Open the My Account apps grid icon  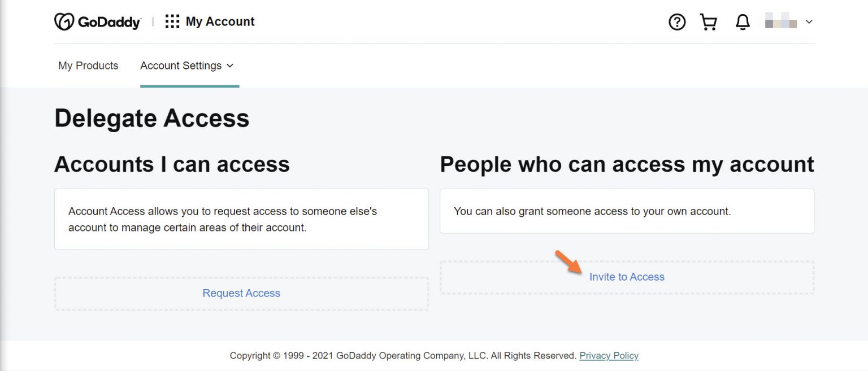coord(171,21)
